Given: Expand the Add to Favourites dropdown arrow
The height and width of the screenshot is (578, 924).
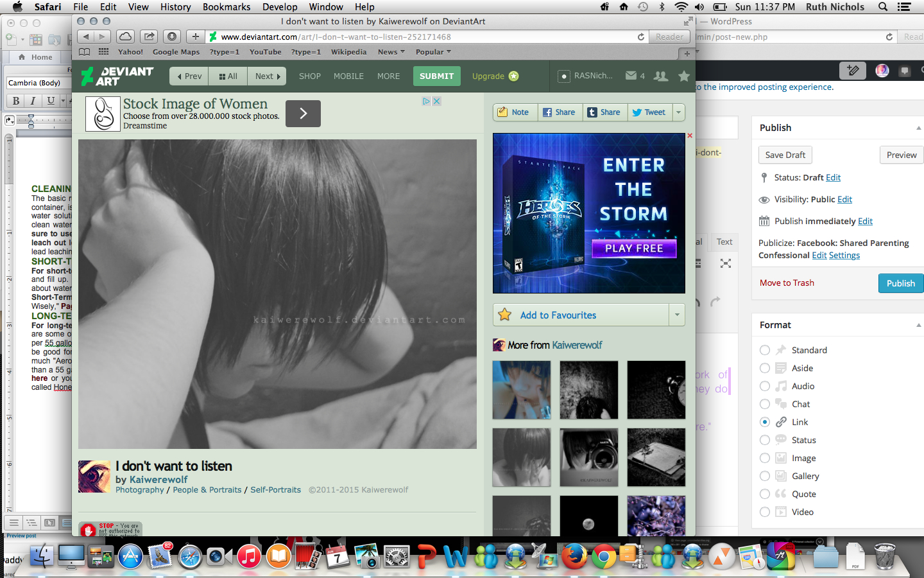Looking at the screenshot, I should click(x=677, y=315).
